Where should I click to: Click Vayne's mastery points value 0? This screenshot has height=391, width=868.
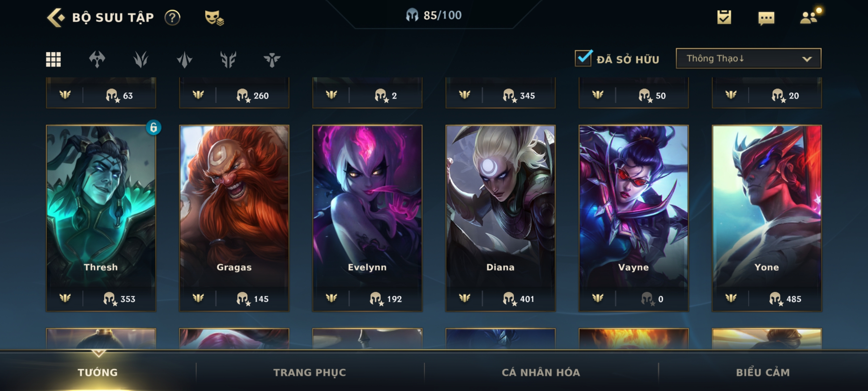point(660,299)
